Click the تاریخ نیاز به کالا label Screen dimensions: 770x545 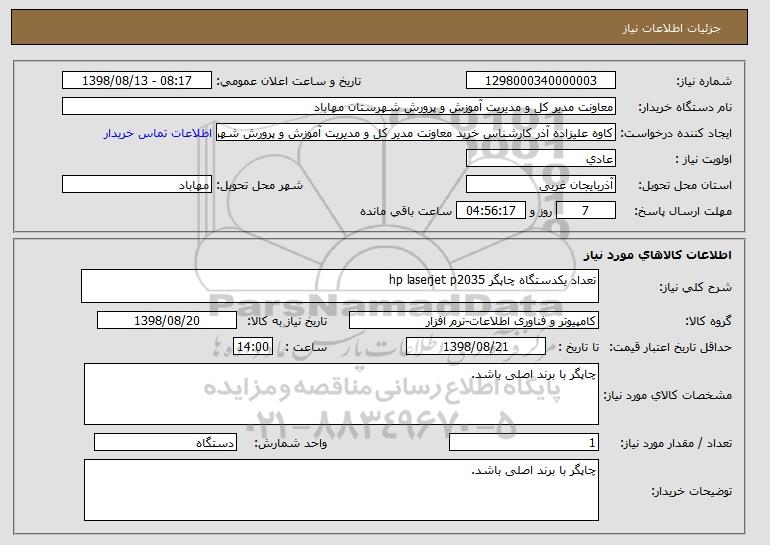[287, 322]
